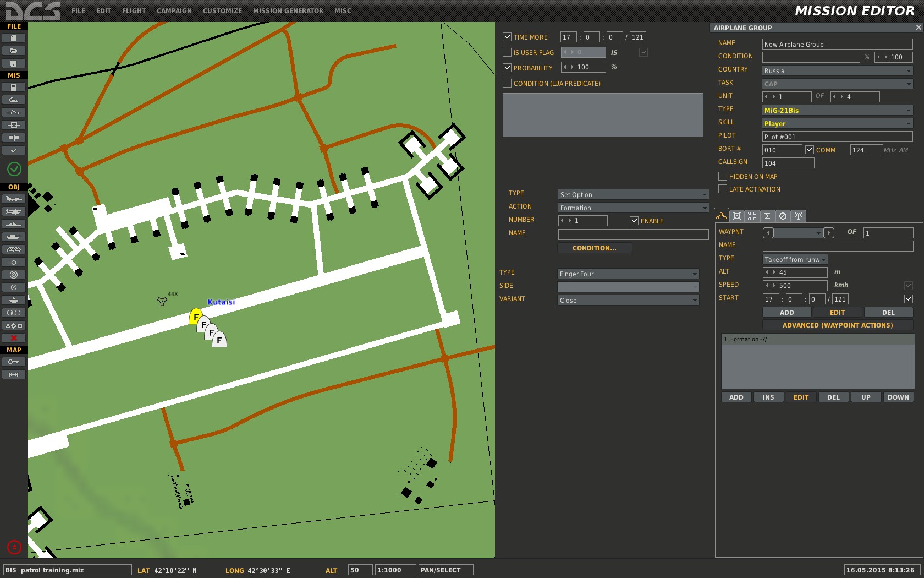Open the triggered actions drone-icon tab
The image size is (924, 578).
(x=752, y=216)
